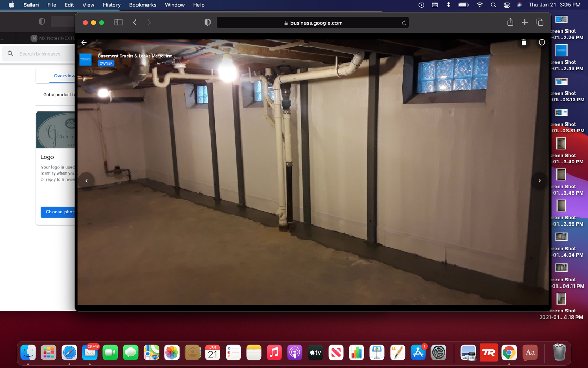588x368 pixels.
Task: Open the Bookmarks menu
Action: (x=142, y=5)
